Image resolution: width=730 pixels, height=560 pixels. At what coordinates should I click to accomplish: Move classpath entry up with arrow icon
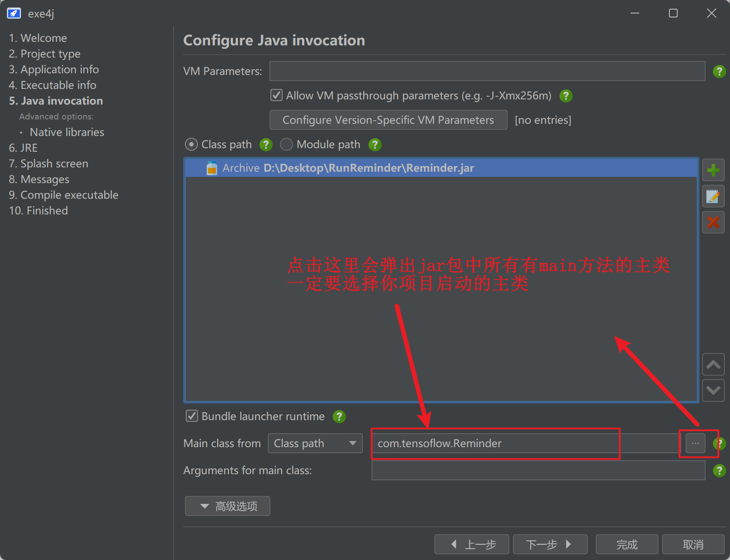[713, 364]
